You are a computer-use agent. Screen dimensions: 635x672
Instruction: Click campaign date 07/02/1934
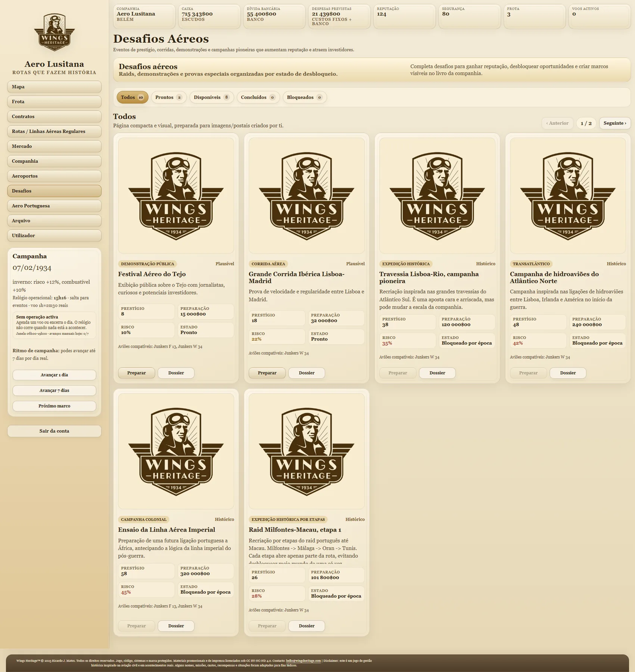(32, 268)
